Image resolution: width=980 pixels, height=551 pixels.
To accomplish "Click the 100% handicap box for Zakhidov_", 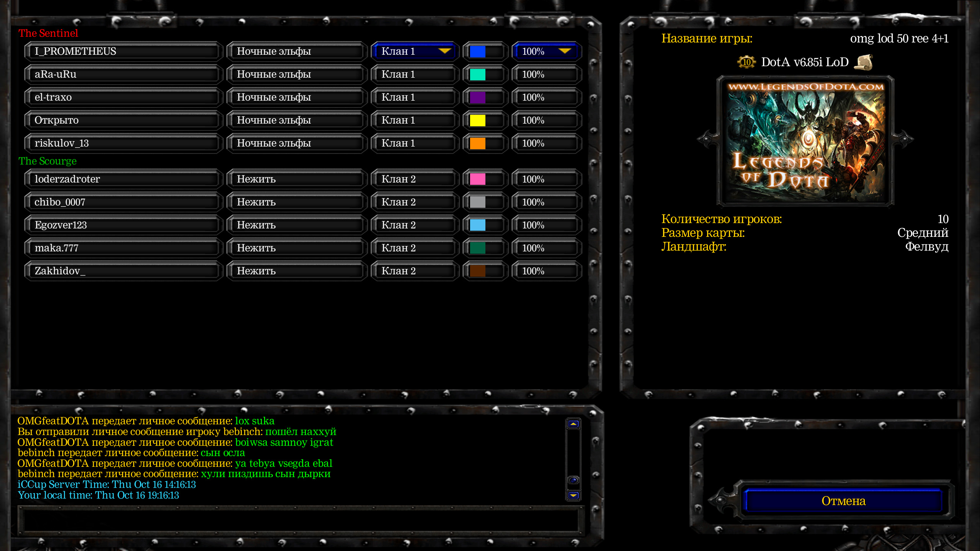I will (x=547, y=271).
